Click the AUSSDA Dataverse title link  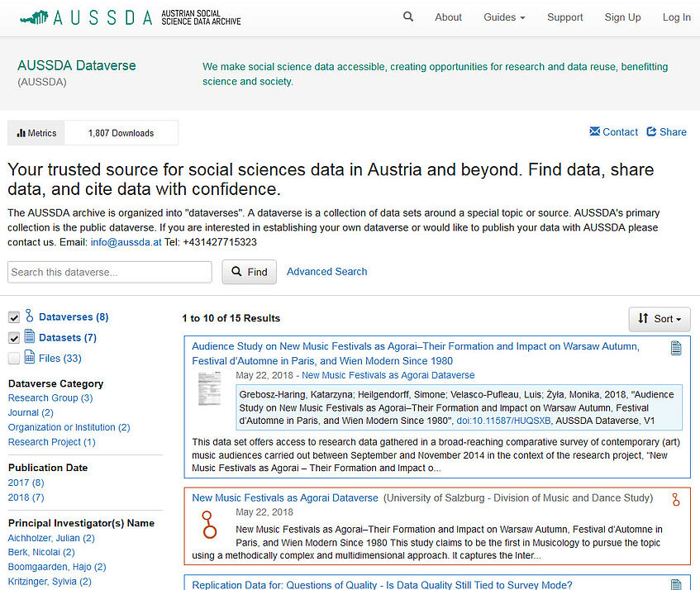[77, 65]
